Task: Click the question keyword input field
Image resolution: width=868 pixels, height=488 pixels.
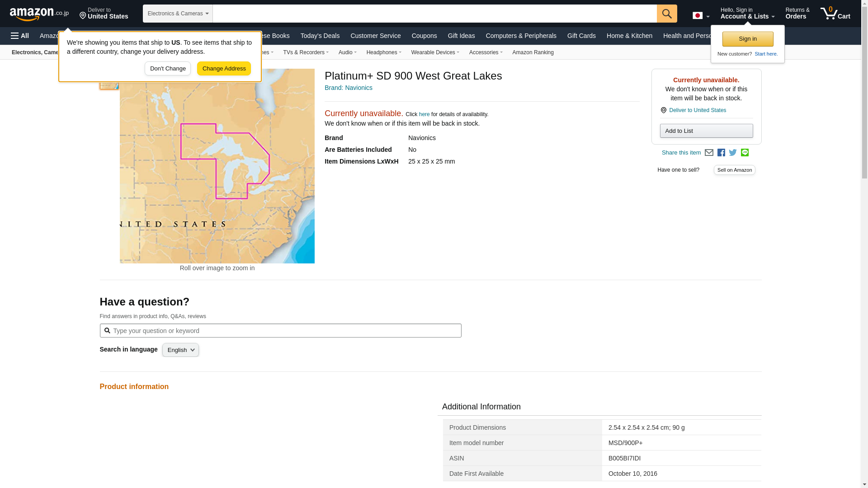Action: pyautogui.click(x=285, y=331)
